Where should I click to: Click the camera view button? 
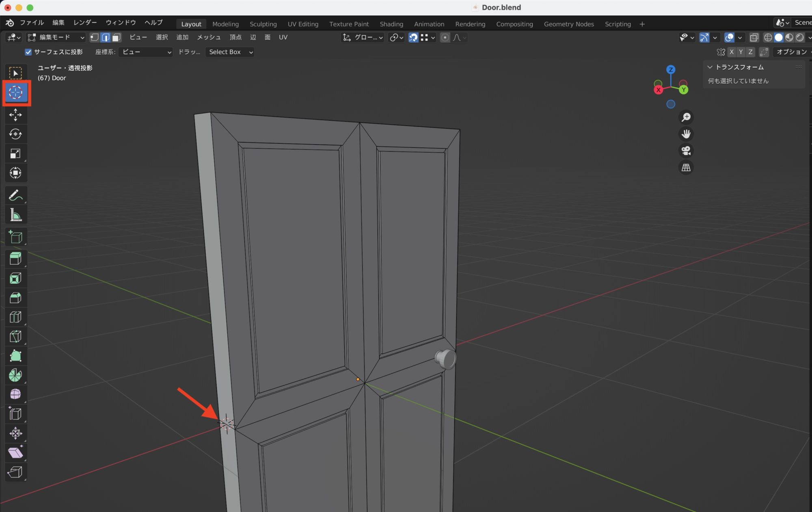686,151
